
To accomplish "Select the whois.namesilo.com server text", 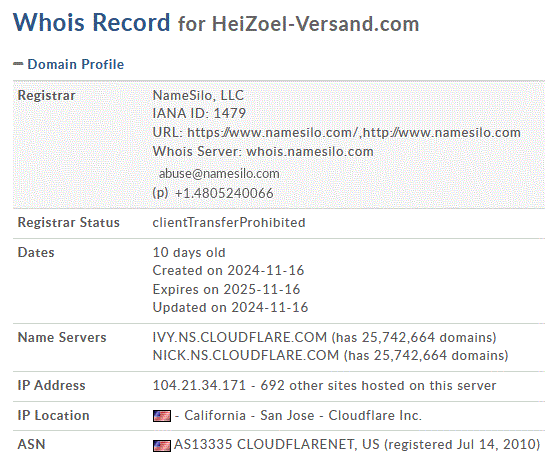I will [x=310, y=151].
